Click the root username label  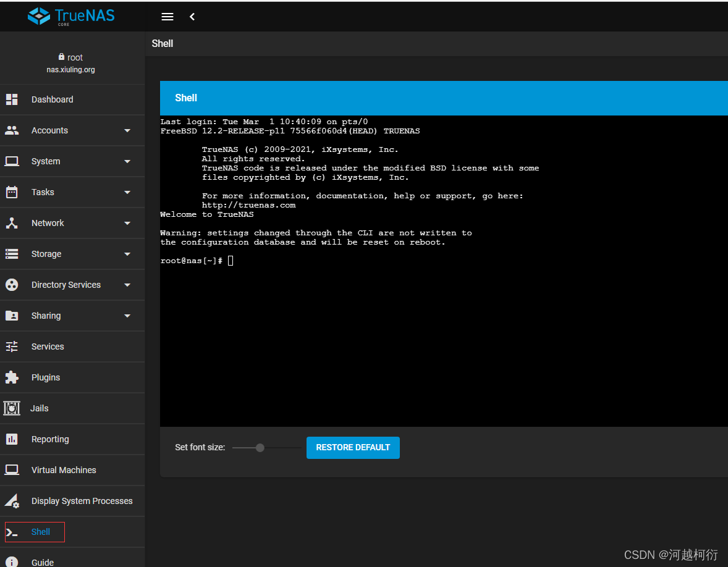point(75,57)
